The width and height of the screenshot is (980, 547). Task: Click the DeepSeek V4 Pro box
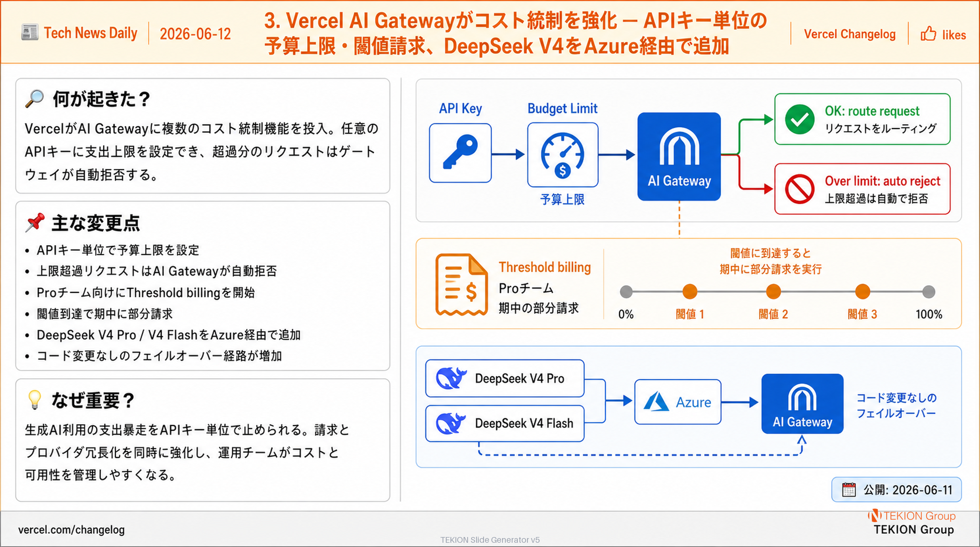pyautogui.click(x=505, y=378)
